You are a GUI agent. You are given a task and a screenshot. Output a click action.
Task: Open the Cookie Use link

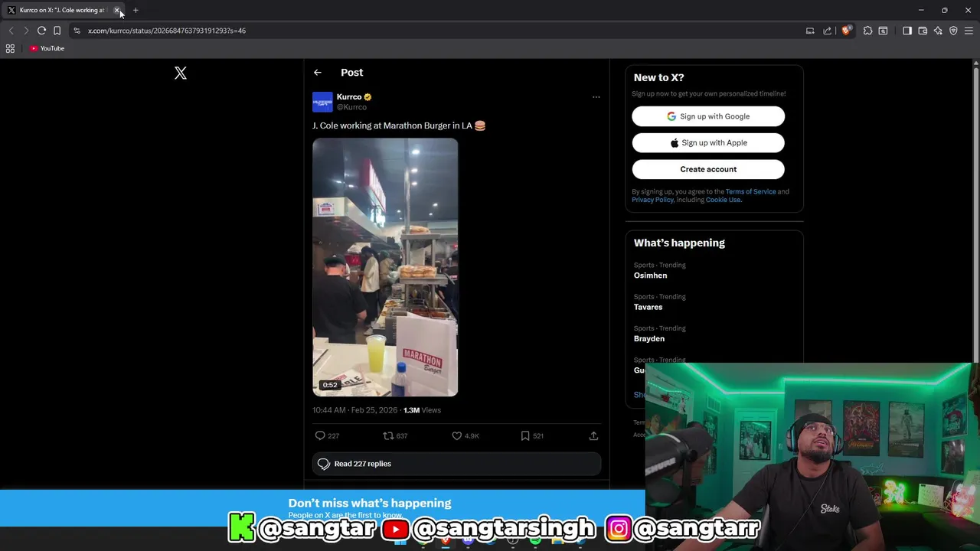coord(724,200)
